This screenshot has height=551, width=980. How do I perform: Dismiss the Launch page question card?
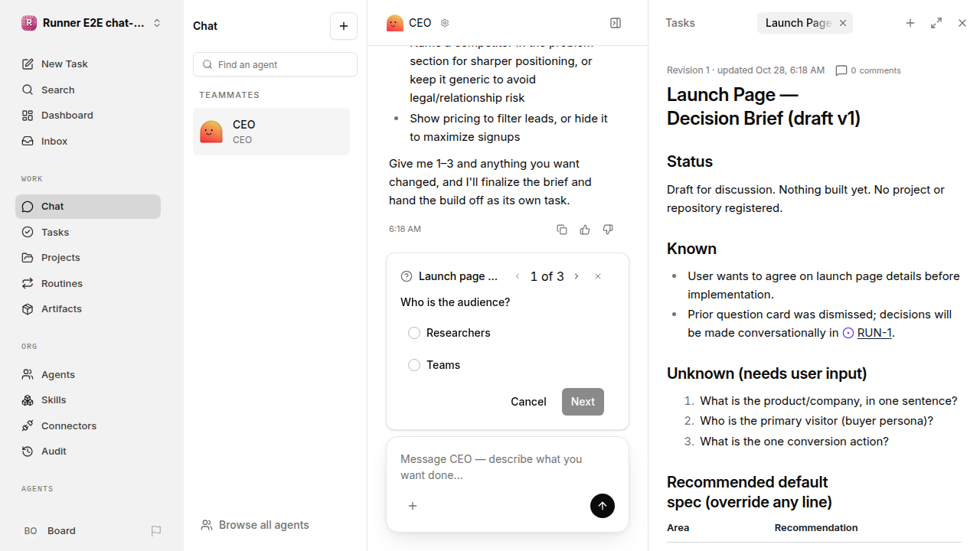click(x=598, y=276)
